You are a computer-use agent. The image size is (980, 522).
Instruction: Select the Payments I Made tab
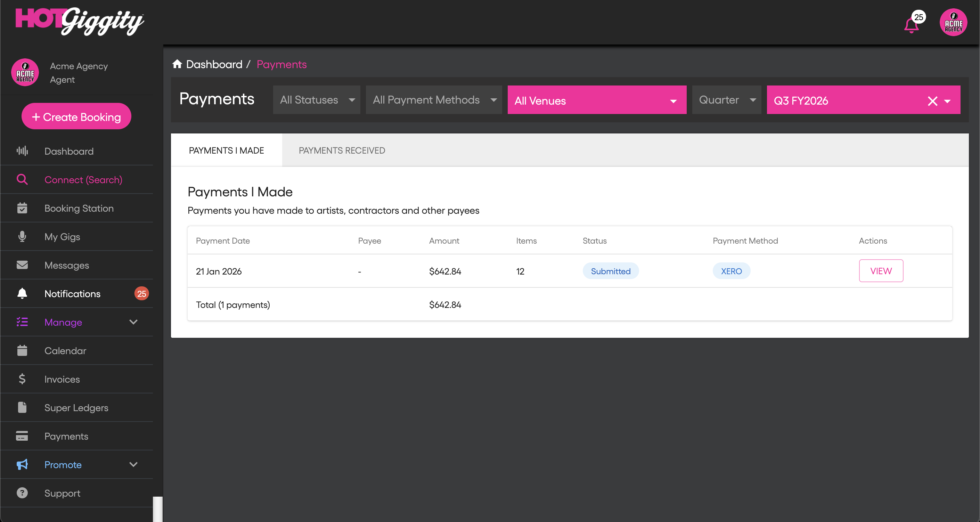pyautogui.click(x=226, y=150)
